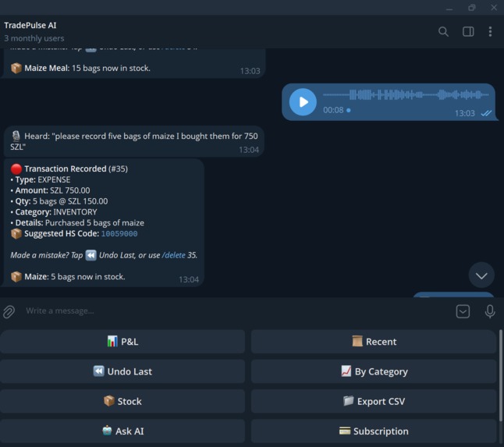Viewport: 504px width, 447px height.
Task: Click the bot keyboard scrollbar
Action: 500,375
